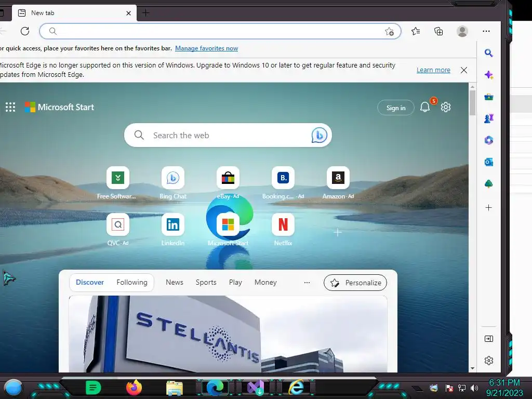Screen dimensions: 532x399
Task: Open the volume speaker tray icon
Action: pos(474,388)
